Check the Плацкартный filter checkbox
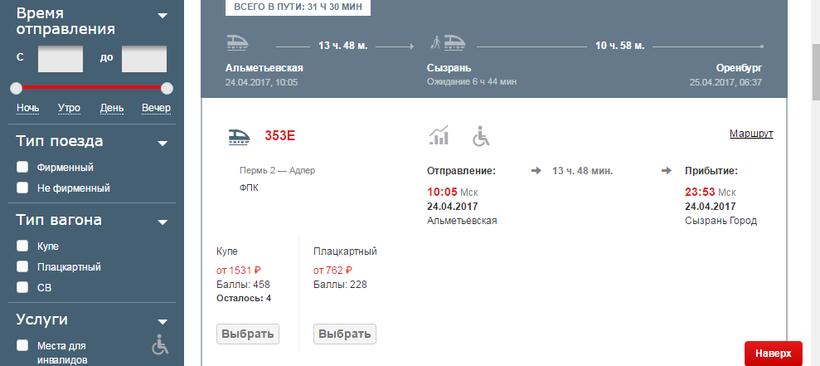 coord(22,267)
